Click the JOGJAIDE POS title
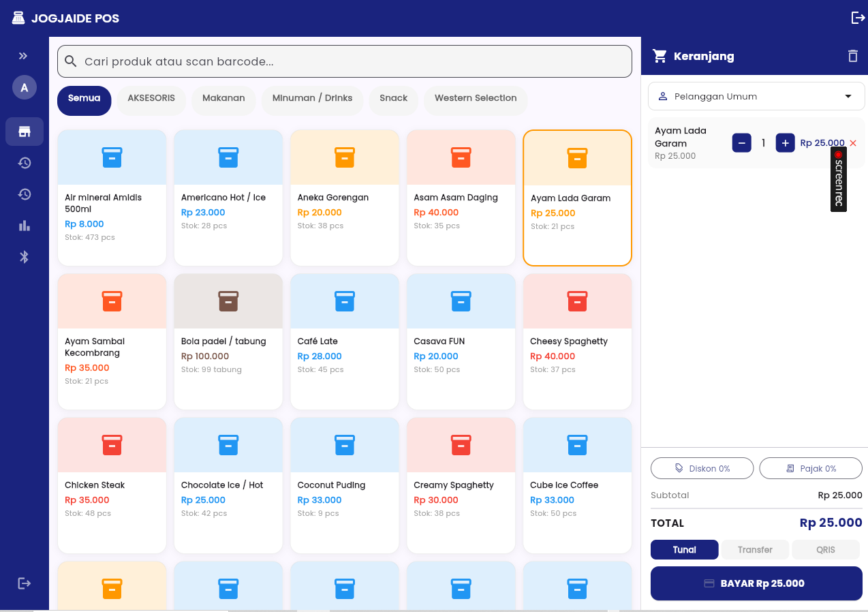The width and height of the screenshot is (868, 612). click(x=75, y=18)
